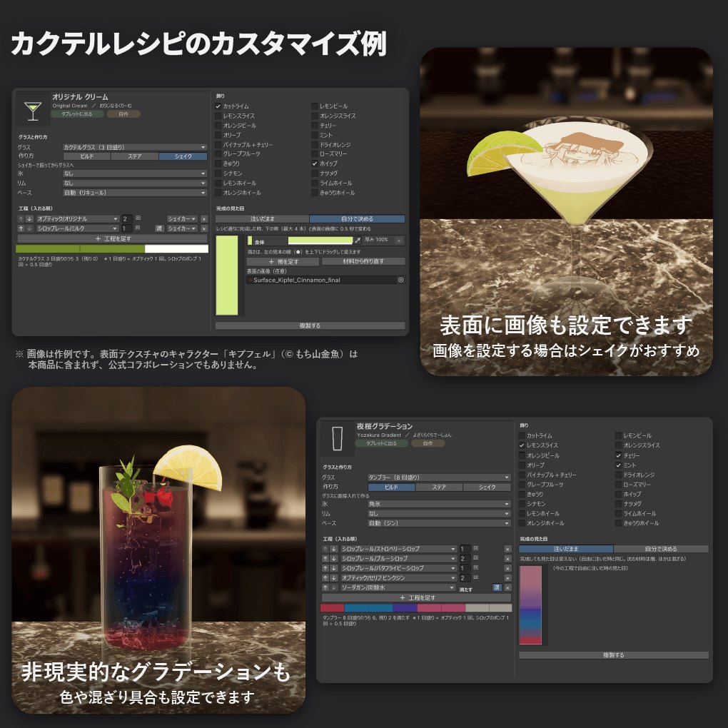This screenshot has width=728, height=728.
Task: Click the Original Cream cocktail glass icon
Action: click(33, 111)
